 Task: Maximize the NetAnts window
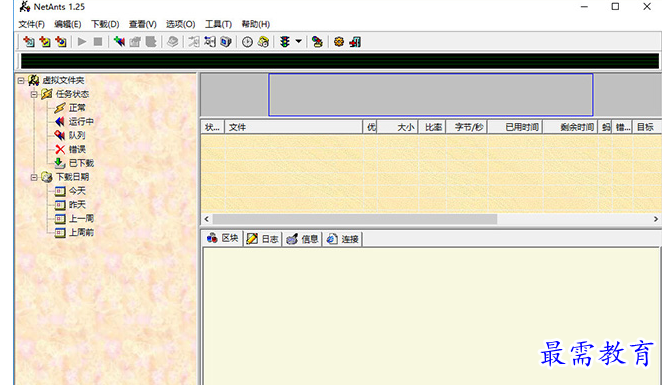tap(615, 6)
